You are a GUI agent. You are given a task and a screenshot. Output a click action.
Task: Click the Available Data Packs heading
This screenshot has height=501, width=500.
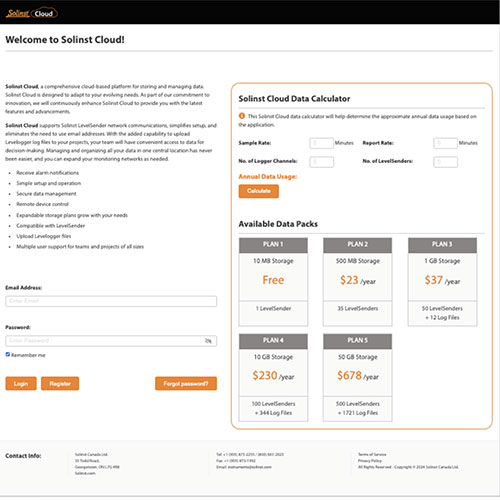278,224
